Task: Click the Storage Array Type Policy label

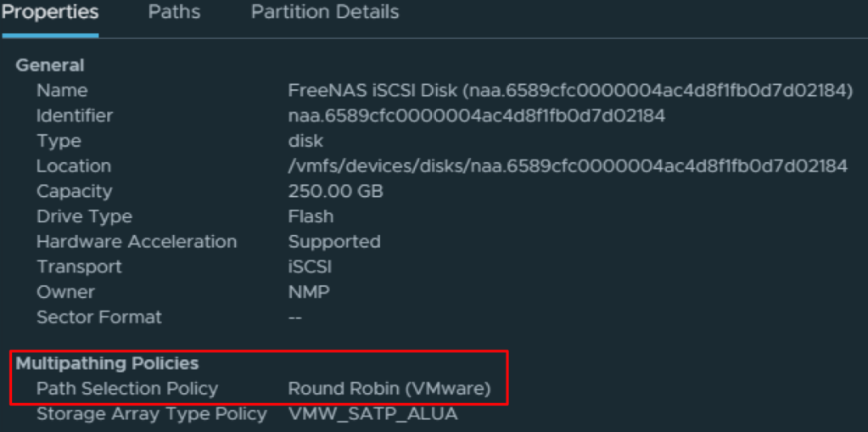Action: (152, 414)
